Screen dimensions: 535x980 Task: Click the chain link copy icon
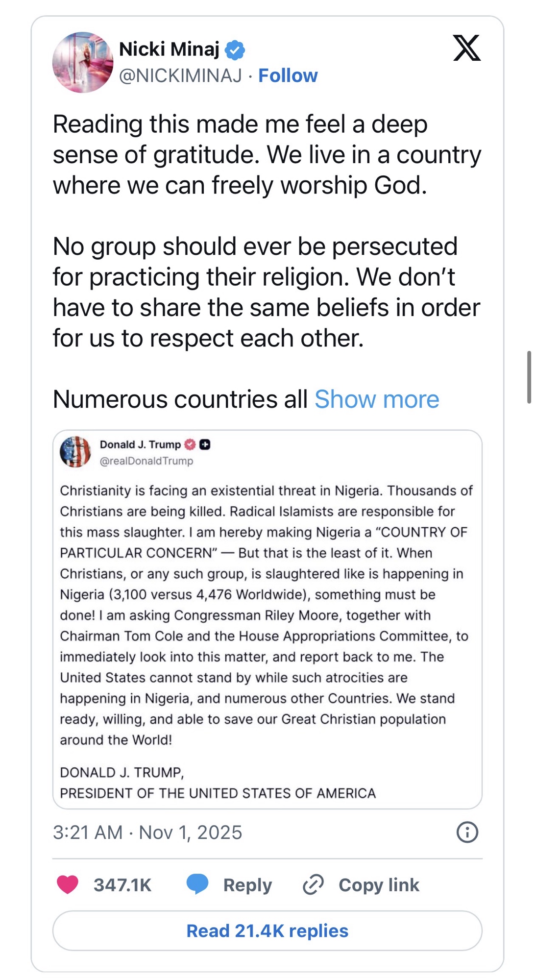(x=313, y=884)
